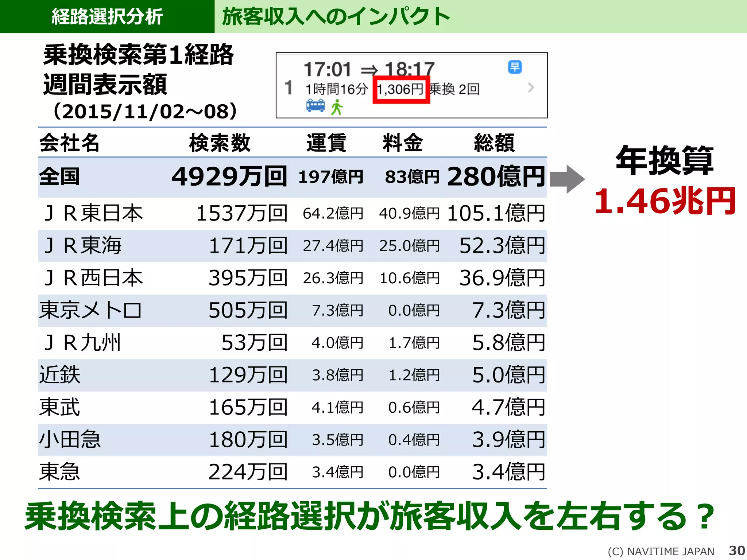747x560 pixels.
Task: Select the 小田急 row name
Action: coord(70,439)
